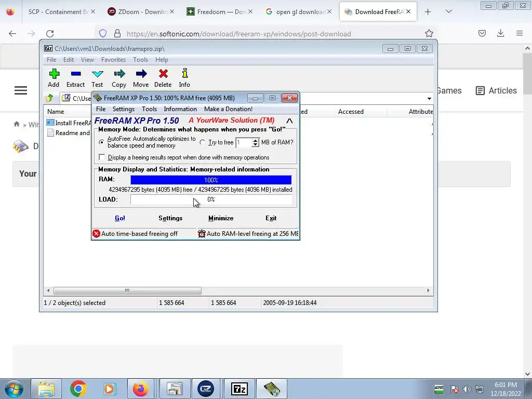
Task: Open the Windows Start orb
Action: click(14, 389)
